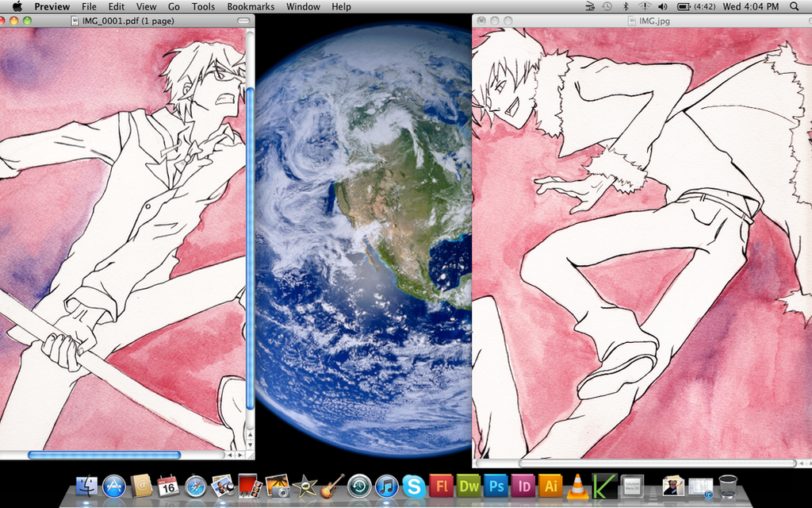Open Spotlight search magnifier
This screenshot has width=812, height=508.
tap(794, 6)
